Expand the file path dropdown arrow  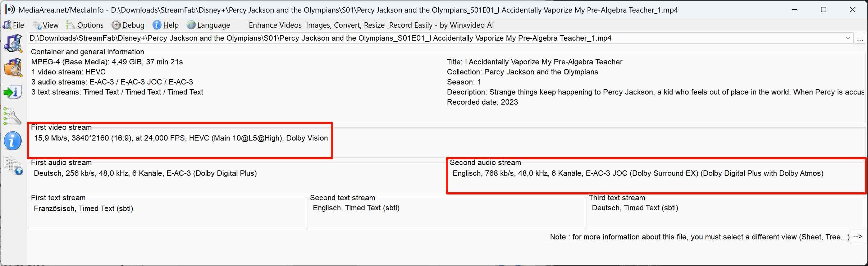(848, 38)
